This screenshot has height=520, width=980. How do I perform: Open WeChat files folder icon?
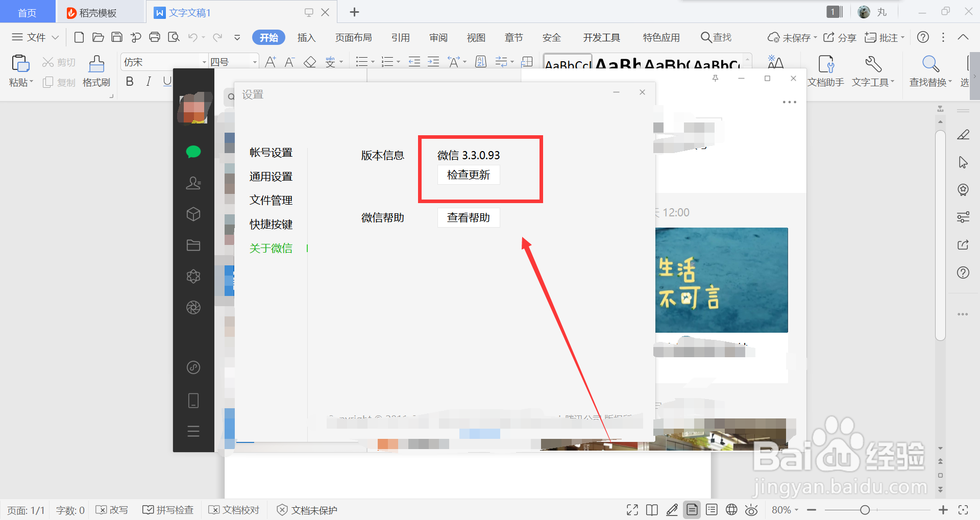click(x=193, y=245)
